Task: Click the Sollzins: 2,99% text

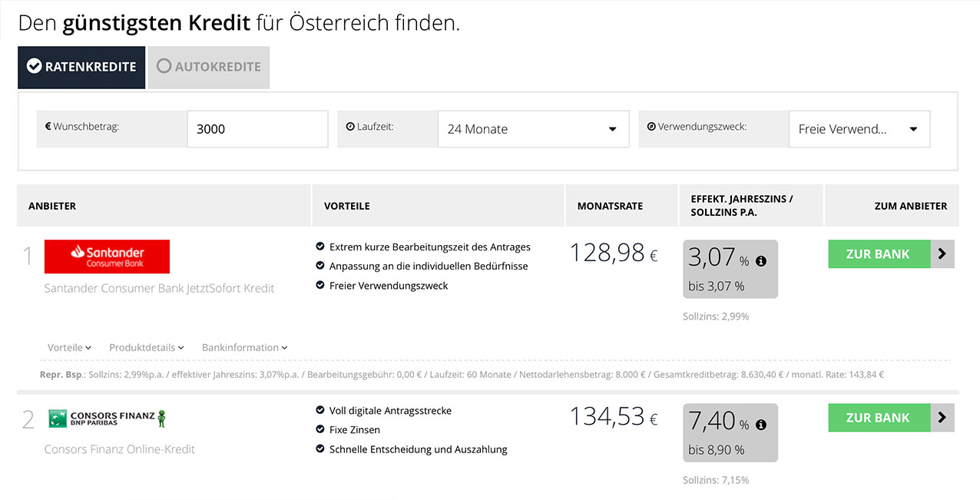Action: tap(716, 316)
